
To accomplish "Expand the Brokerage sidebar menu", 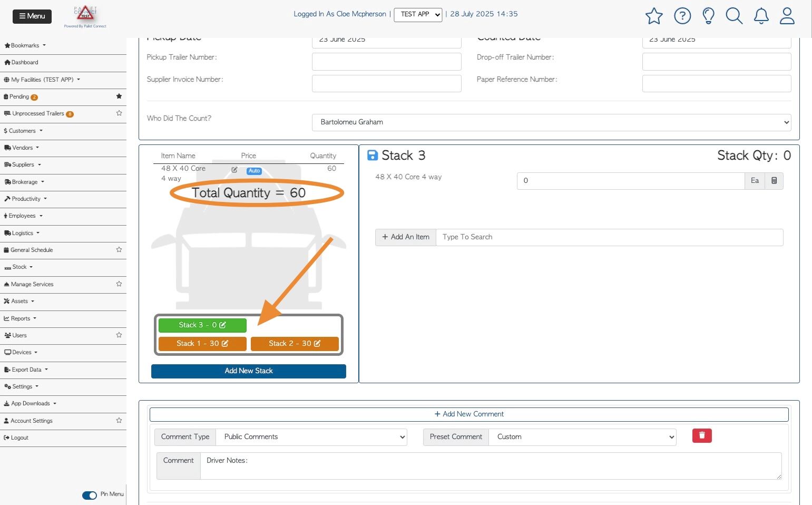I will 24,182.
